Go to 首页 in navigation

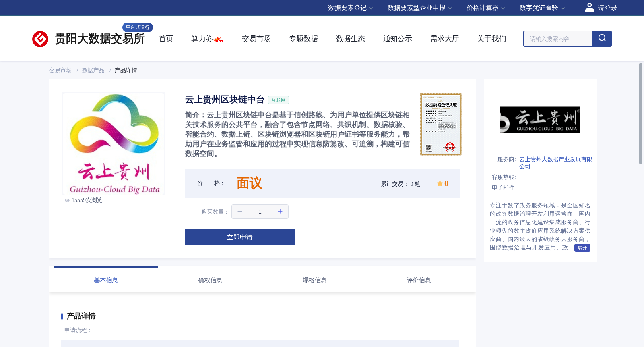click(166, 39)
